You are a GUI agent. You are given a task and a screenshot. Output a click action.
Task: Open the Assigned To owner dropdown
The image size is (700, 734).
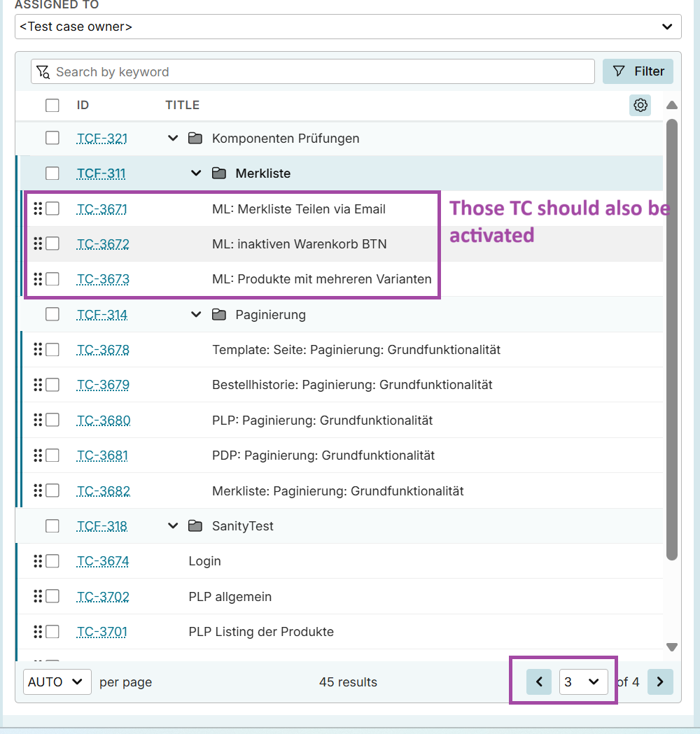click(x=348, y=27)
